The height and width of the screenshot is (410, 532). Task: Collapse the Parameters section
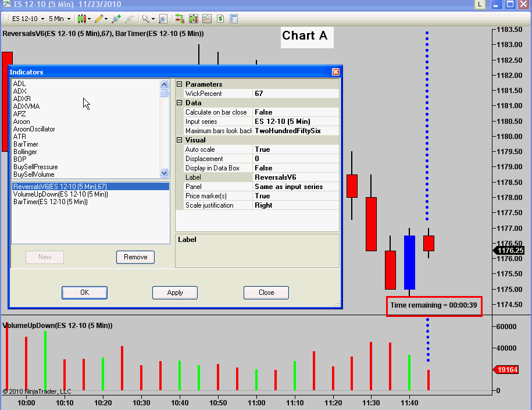pos(180,84)
